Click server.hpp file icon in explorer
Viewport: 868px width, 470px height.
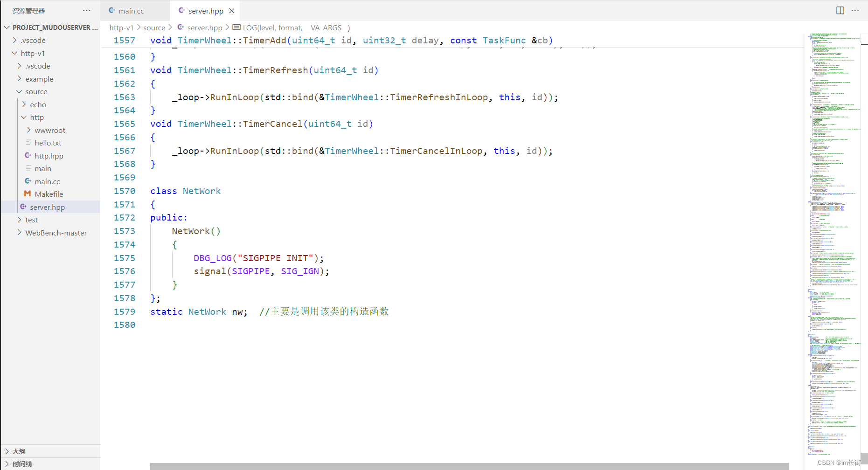pos(23,207)
